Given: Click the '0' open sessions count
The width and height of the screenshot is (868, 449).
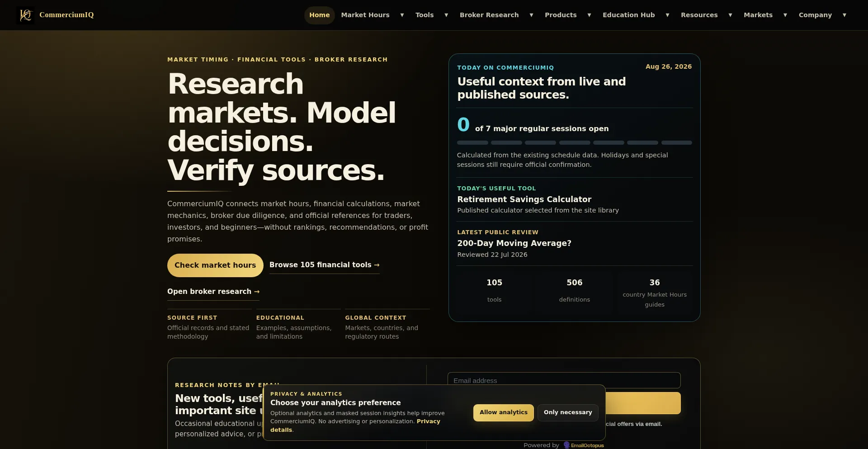Looking at the screenshot, I should 463,125.
